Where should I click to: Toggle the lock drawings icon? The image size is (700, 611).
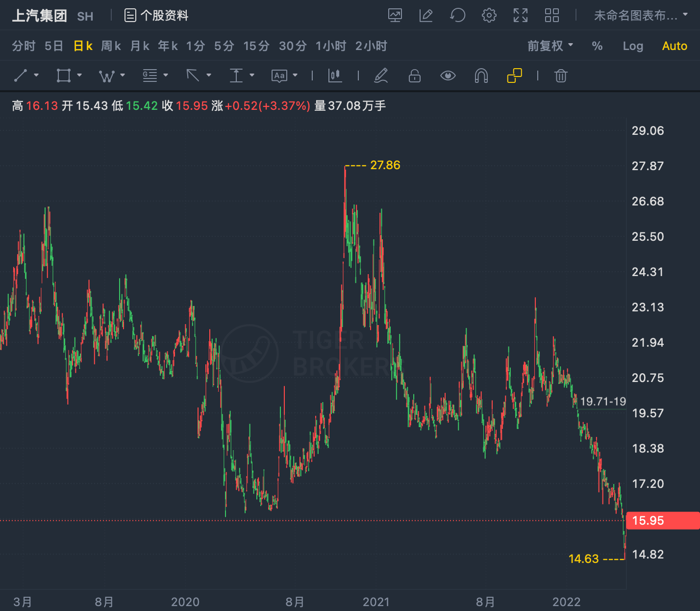[415, 76]
